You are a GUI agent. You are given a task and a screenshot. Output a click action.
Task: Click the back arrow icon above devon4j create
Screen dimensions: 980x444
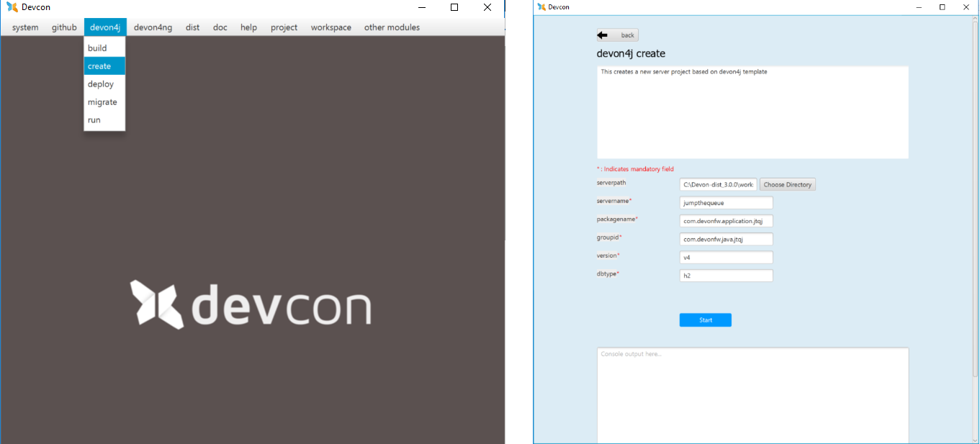pyautogui.click(x=603, y=35)
